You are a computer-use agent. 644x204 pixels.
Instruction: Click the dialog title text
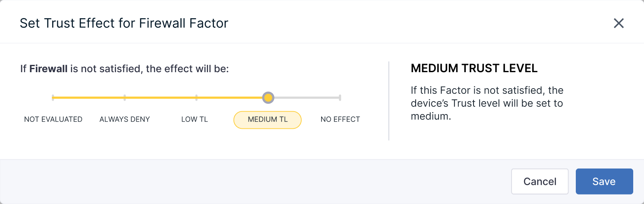124,23
